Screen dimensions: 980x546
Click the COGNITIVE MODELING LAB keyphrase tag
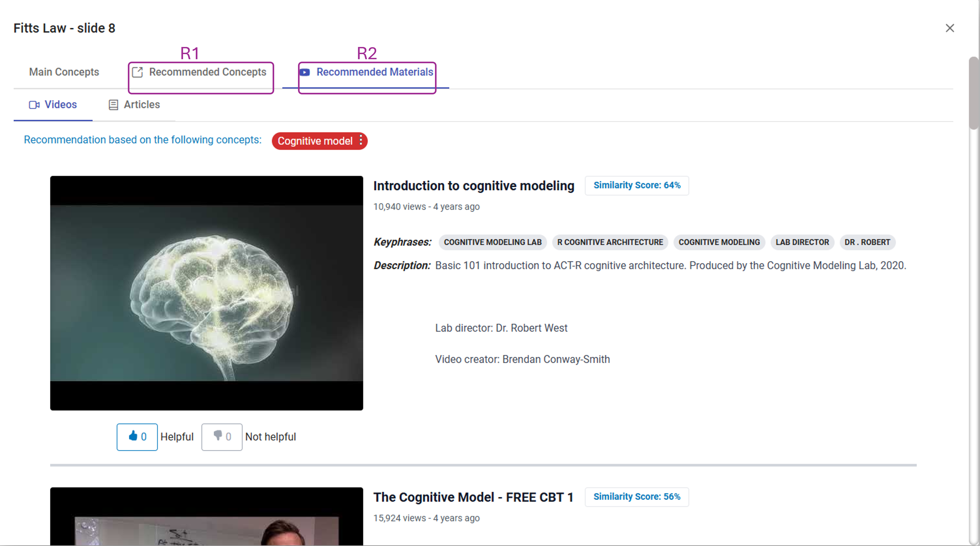coord(492,242)
